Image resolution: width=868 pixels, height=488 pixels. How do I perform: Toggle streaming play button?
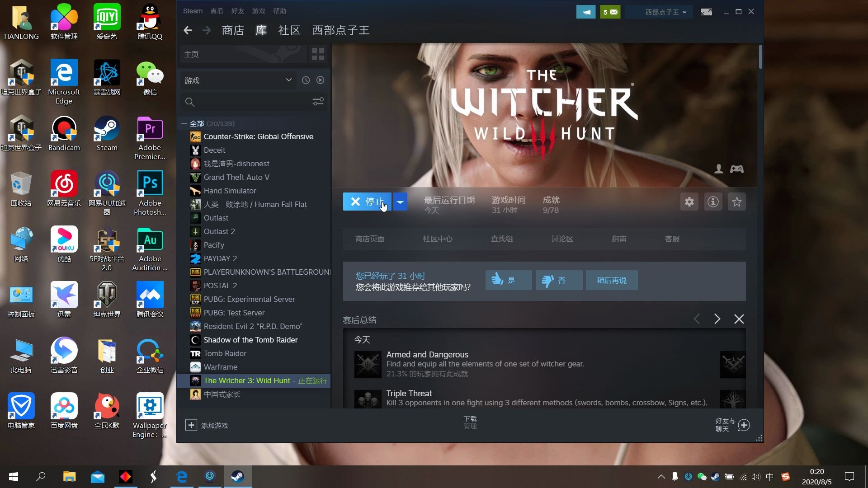(x=320, y=80)
